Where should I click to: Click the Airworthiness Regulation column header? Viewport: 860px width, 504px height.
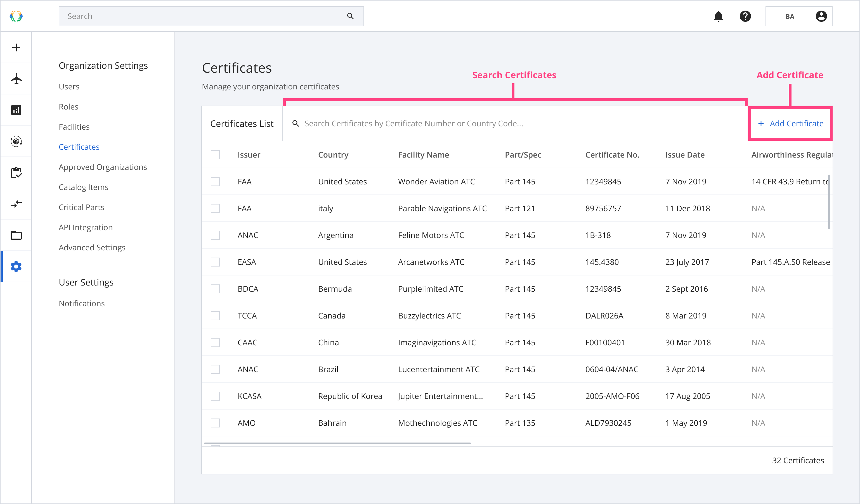click(792, 155)
